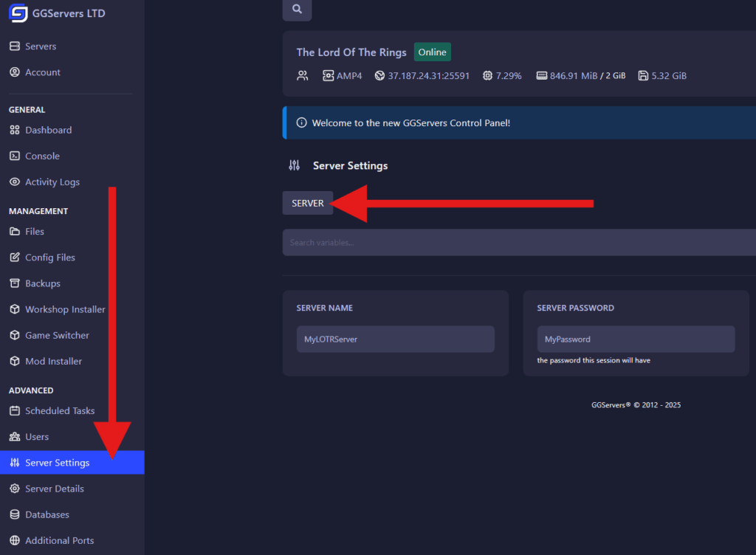Open Workshop Installer from sidebar

pos(65,309)
